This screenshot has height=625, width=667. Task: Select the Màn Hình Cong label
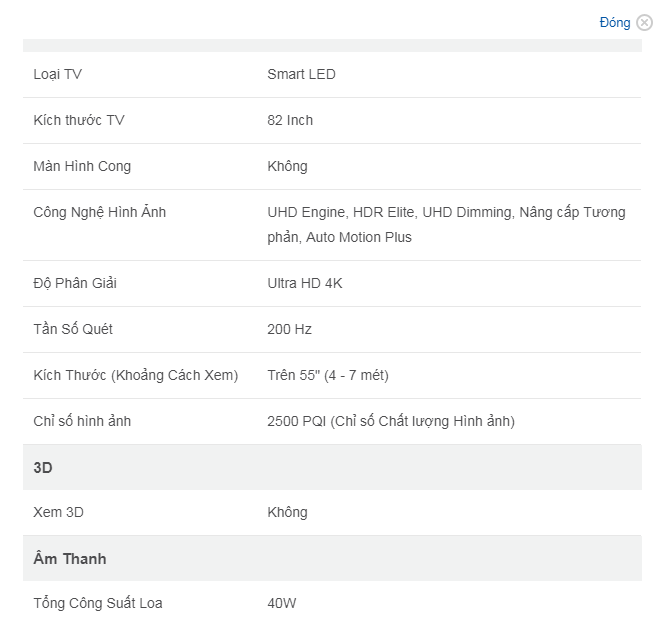pyautogui.click(x=82, y=166)
